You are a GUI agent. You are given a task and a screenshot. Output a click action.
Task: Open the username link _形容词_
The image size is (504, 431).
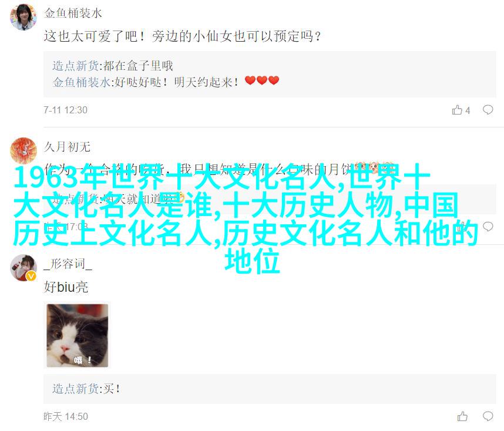pos(68,264)
